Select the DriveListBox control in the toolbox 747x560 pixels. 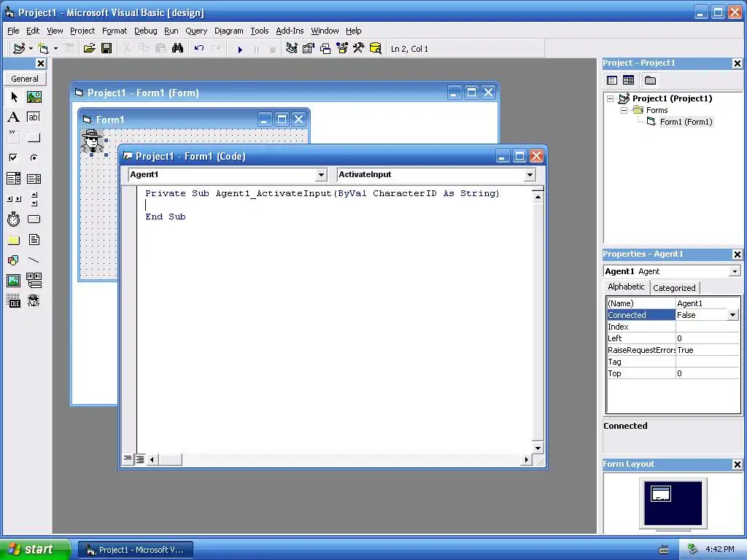(34, 219)
